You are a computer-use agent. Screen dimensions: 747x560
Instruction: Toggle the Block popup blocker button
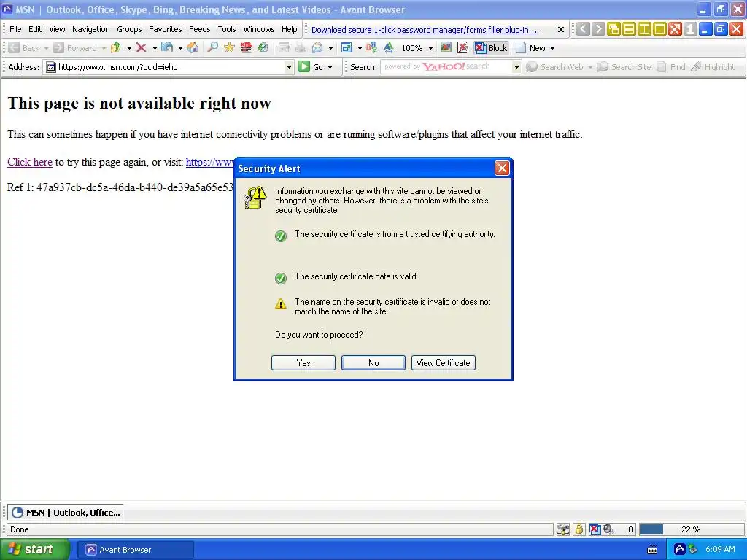(x=491, y=47)
